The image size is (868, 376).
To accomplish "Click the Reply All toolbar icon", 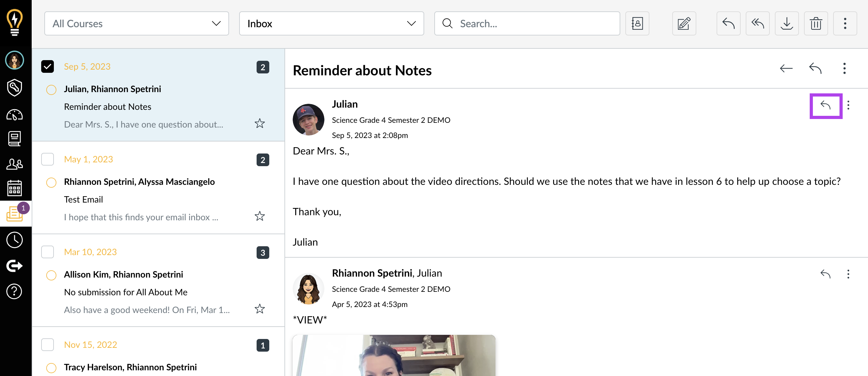I will coord(757,23).
